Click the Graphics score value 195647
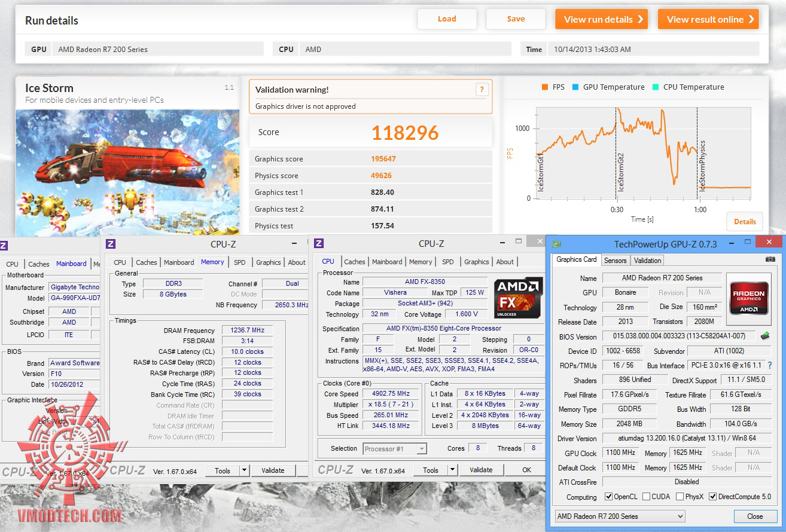786x532 pixels. pyautogui.click(x=383, y=159)
